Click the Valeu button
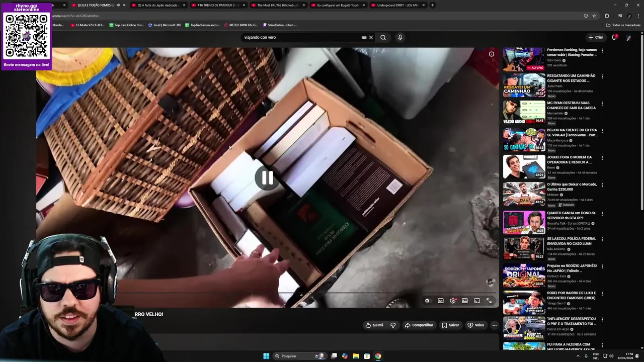644x362 pixels. (x=475, y=325)
